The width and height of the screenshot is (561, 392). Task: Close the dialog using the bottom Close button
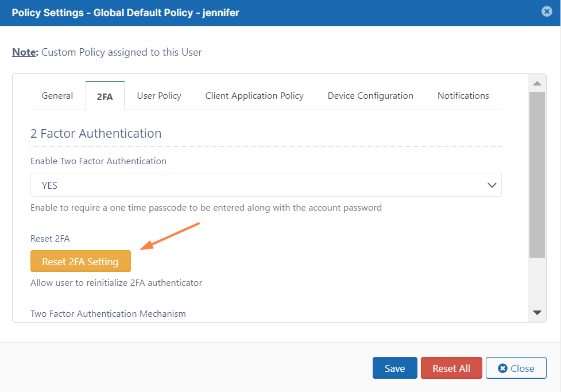tap(516, 368)
